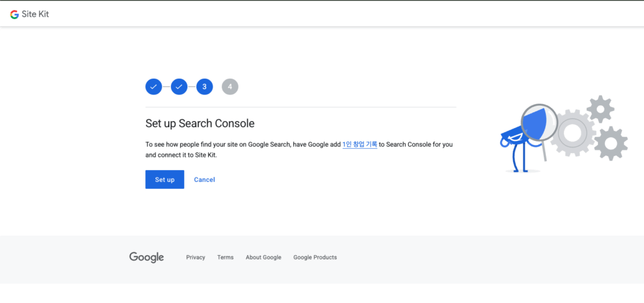Click the Site Kit title text

pos(35,14)
